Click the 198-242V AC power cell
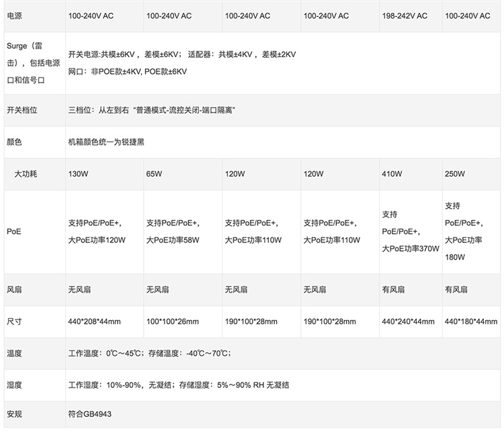The image size is (504, 431). (405, 15)
